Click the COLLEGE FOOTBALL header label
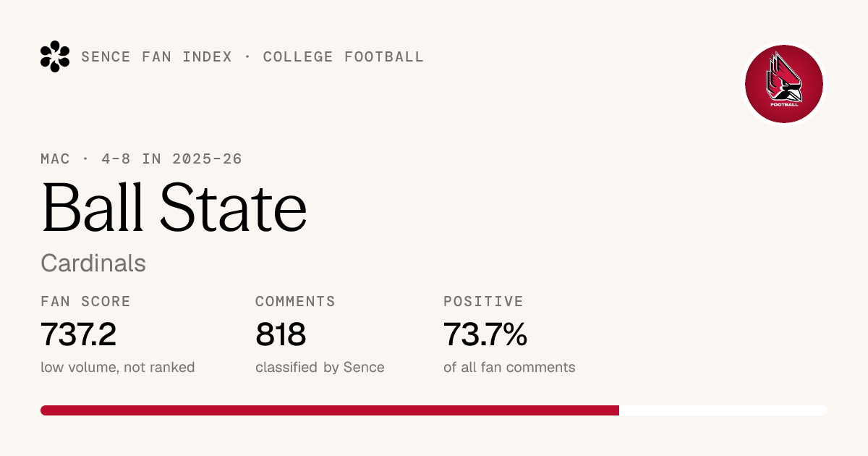 [343, 56]
